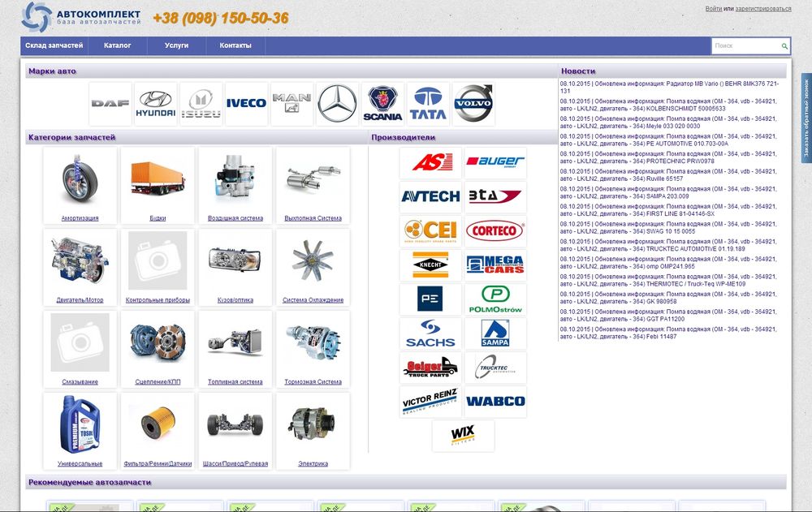Click the Автокомплект site logo
This screenshot has width=812, height=512.
point(82,17)
